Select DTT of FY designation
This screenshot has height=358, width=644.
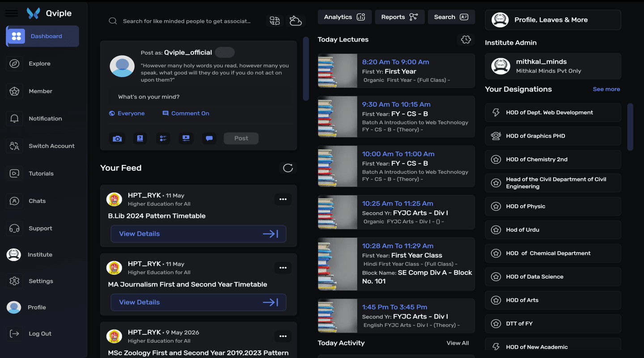tap(553, 324)
